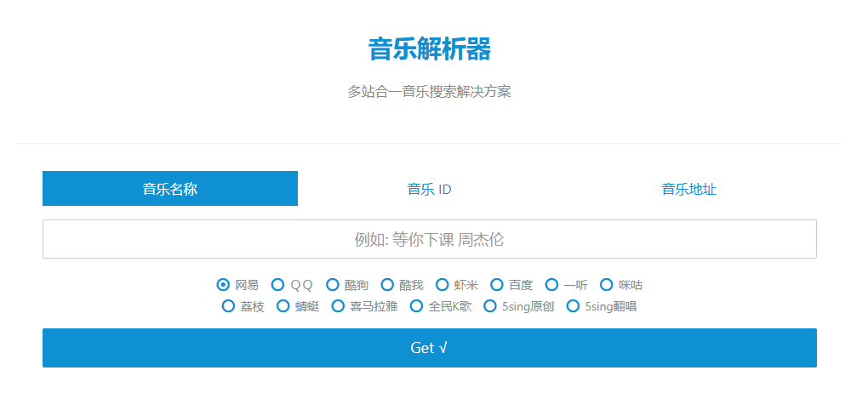The height and width of the screenshot is (393, 868).
Task: Pick the 酷我 radio button
Action: point(387,284)
